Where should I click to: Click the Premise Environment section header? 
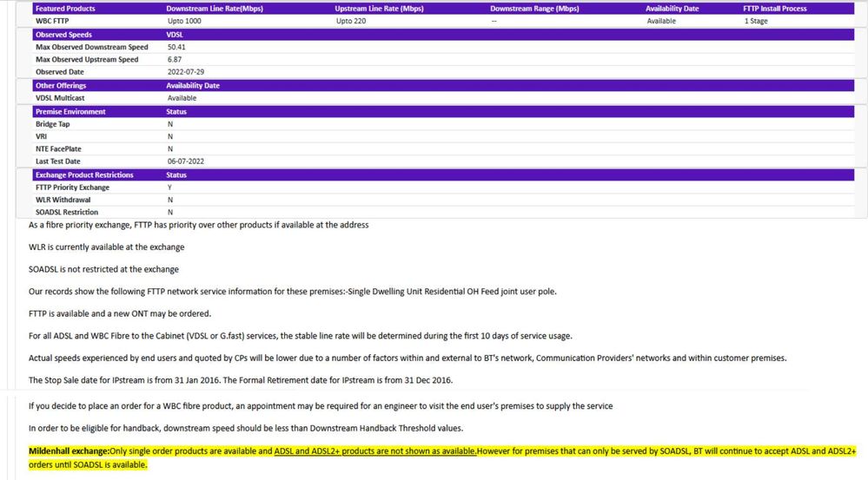coord(70,112)
